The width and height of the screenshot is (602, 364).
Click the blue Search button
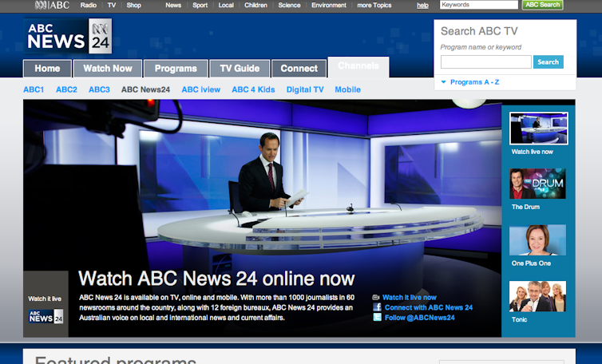548,61
